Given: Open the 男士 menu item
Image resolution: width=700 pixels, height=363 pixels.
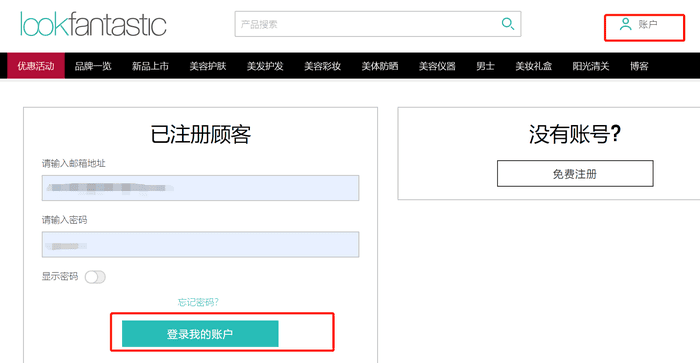Looking at the screenshot, I should 485,66.
